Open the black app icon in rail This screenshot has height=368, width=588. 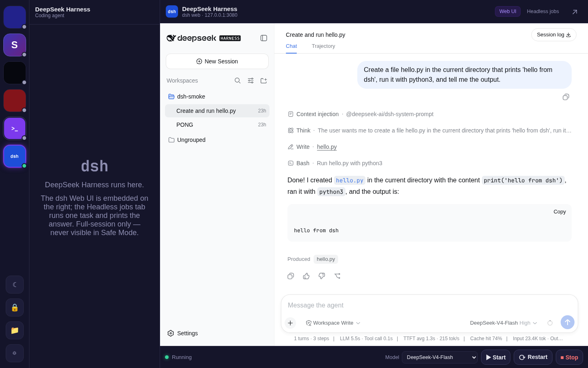coord(15,73)
